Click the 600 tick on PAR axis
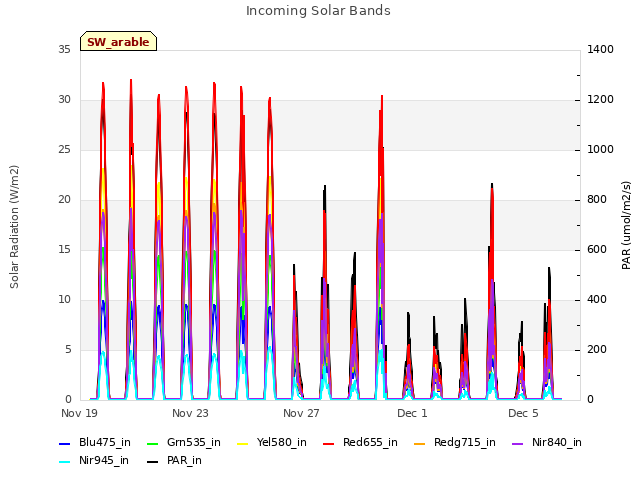Image resolution: width=640 pixels, height=480 pixels. point(597,250)
